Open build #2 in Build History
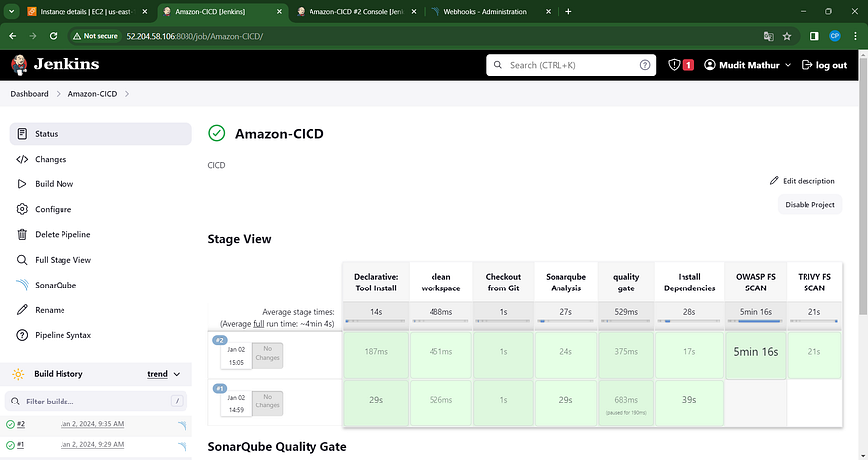Image resolution: width=868 pixels, height=460 pixels. pyautogui.click(x=21, y=424)
